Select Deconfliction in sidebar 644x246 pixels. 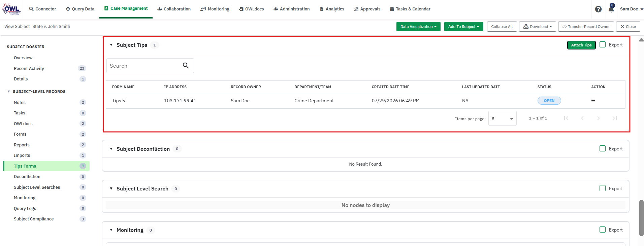click(27, 177)
